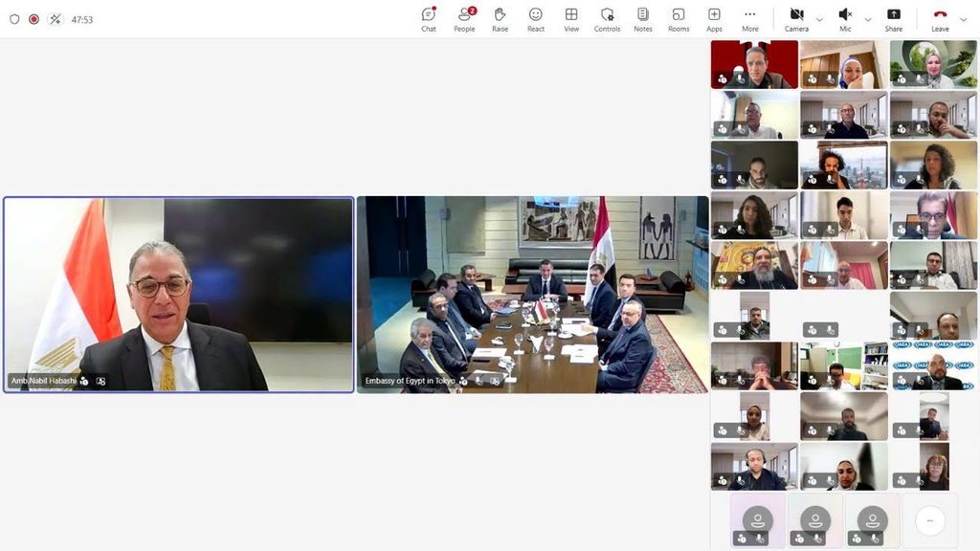Click the Amb. Nabil Habashi name label
Image resolution: width=980 pixels, height=551 pixels.
click(44, 381)
